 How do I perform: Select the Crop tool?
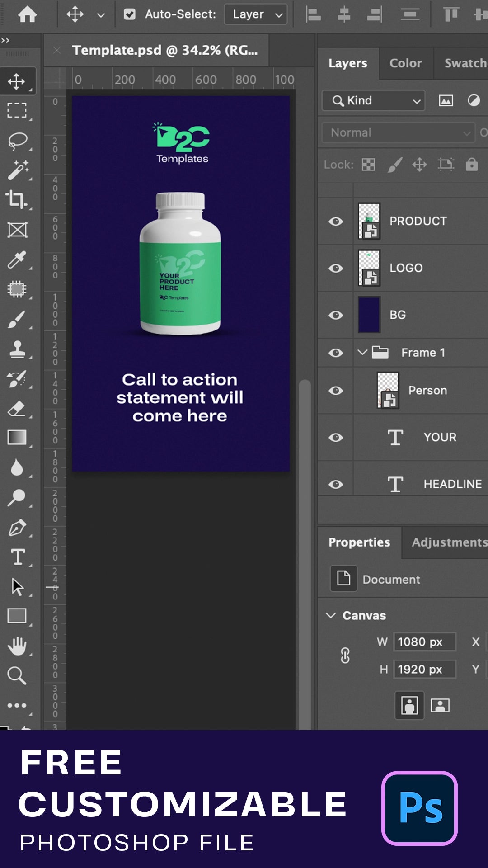tap(17, 199)
